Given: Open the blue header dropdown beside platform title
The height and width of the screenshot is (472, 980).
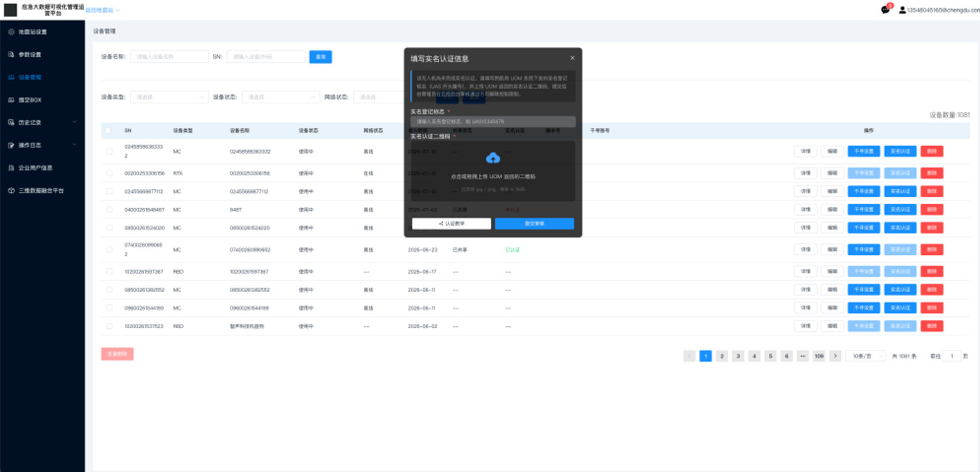Looking at the screenshot, I should tap(103, 10).
